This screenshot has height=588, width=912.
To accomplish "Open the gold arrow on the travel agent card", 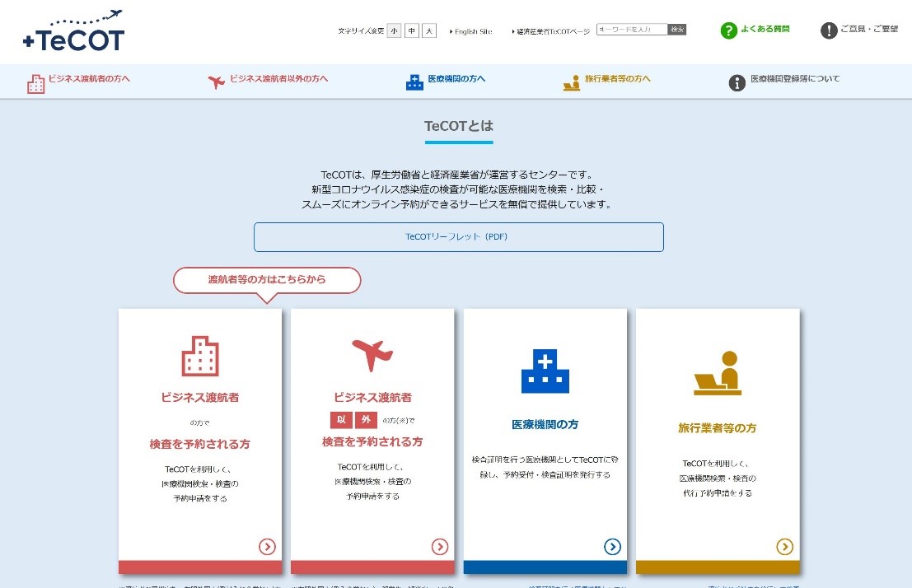I will point(784,546).
